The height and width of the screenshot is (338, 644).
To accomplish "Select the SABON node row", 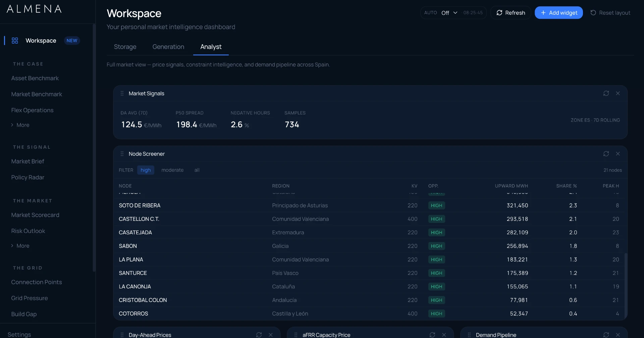I will coord(369,246).
